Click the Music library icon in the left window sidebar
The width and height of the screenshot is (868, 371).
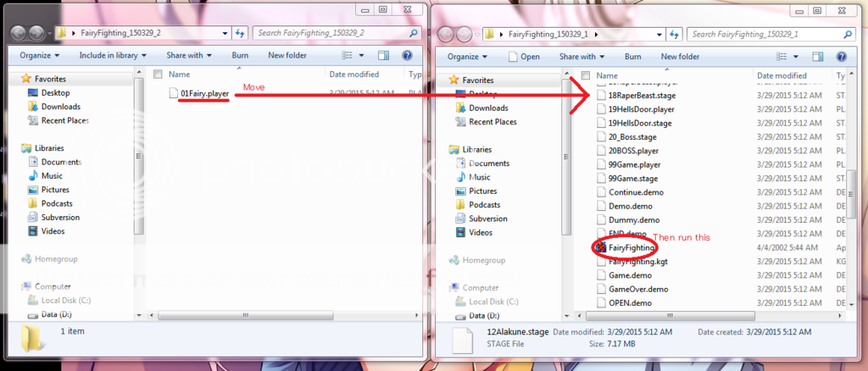click(32, 176)
